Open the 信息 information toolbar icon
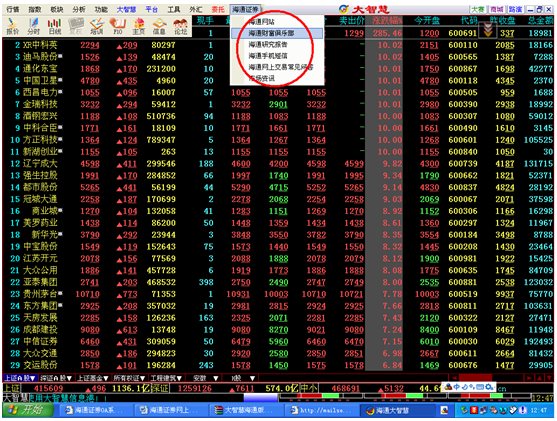Viewport: 557px width, 421px height. coord(159,26)
